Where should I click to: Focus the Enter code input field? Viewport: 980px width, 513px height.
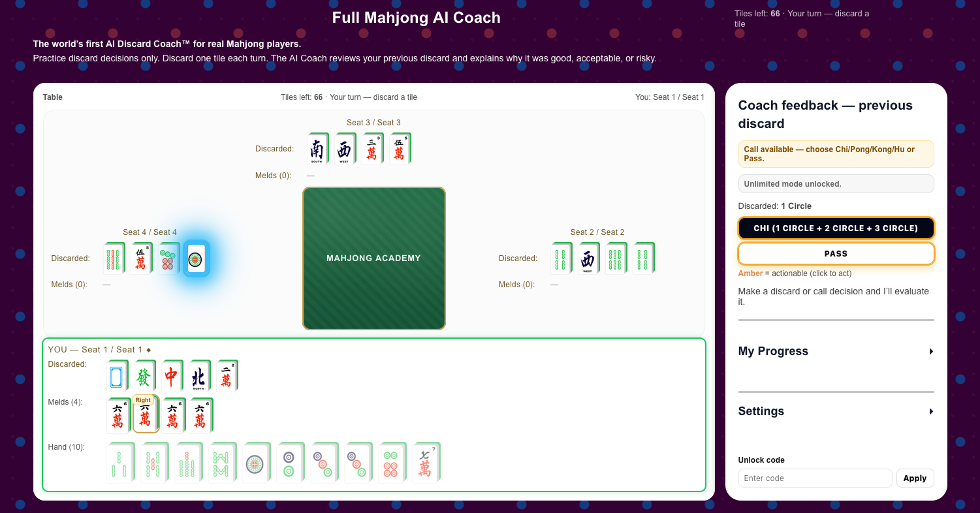coord(815,478)
